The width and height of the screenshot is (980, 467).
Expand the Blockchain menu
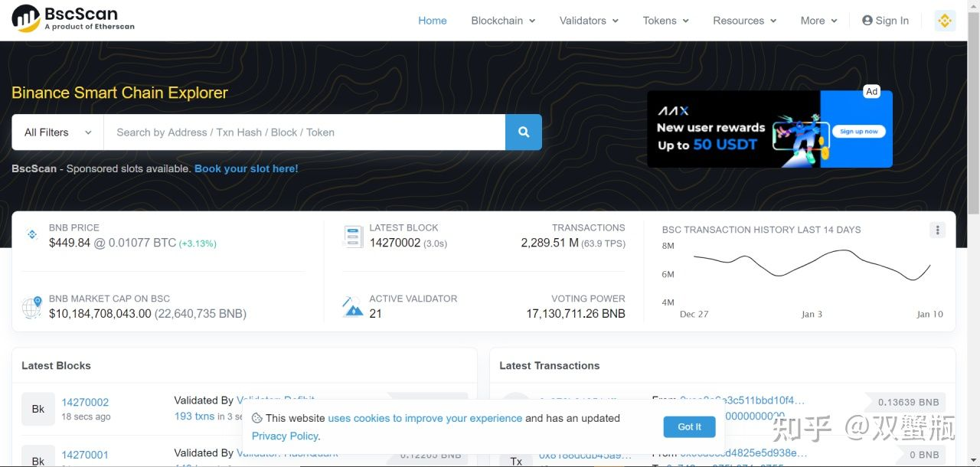point(503,21)
